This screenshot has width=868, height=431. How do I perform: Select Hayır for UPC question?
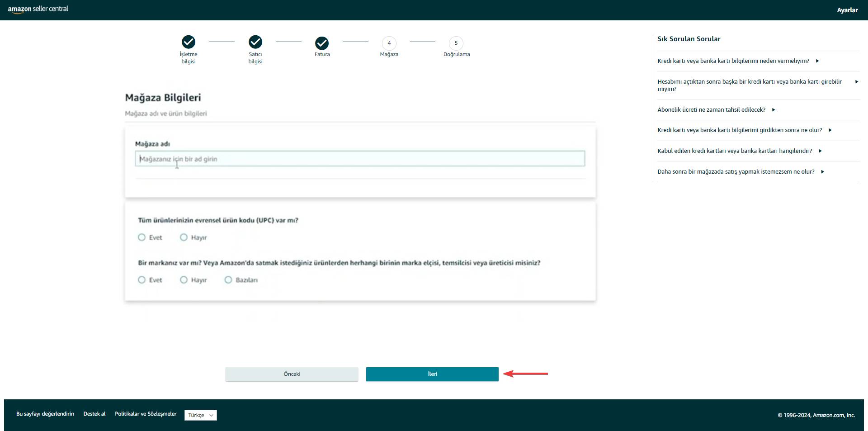click(x=184, y=237)
